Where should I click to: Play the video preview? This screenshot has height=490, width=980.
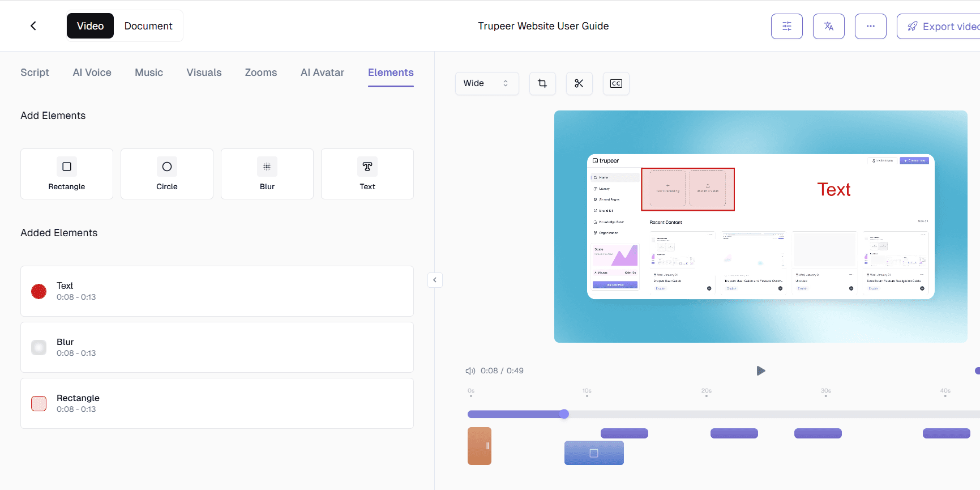760,371
